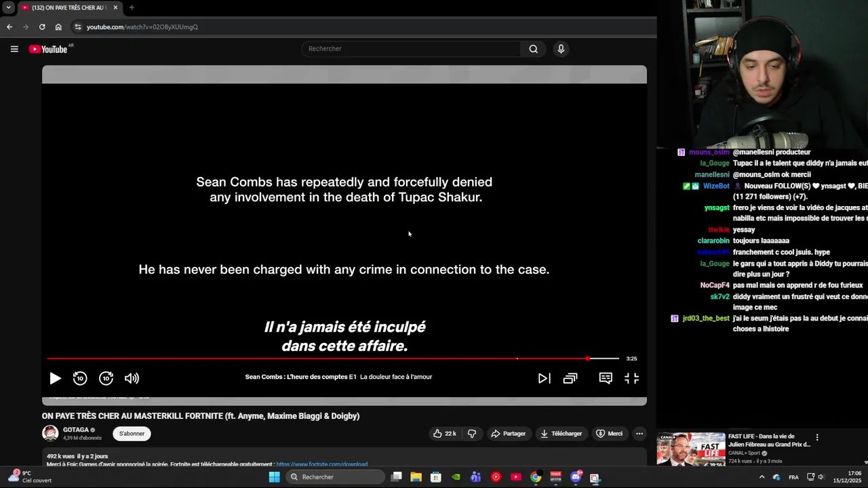This screenshot has height=488, width=868.
Task: Click the browser home button
Action: pos(58,27)
